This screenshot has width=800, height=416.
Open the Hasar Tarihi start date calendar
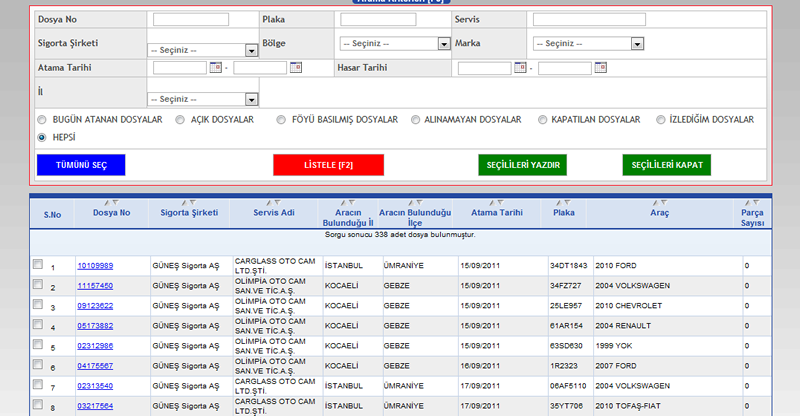(520, 68)
